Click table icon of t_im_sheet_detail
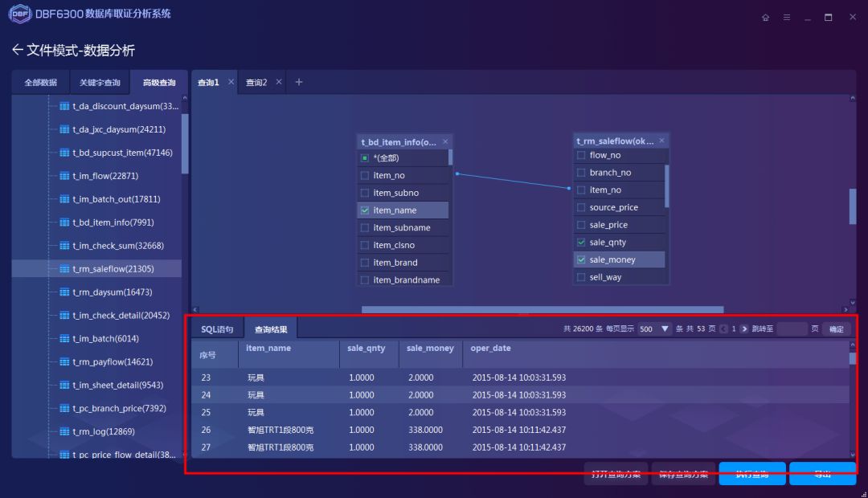Viewport: 868px width, 498px height. point(65,385)
